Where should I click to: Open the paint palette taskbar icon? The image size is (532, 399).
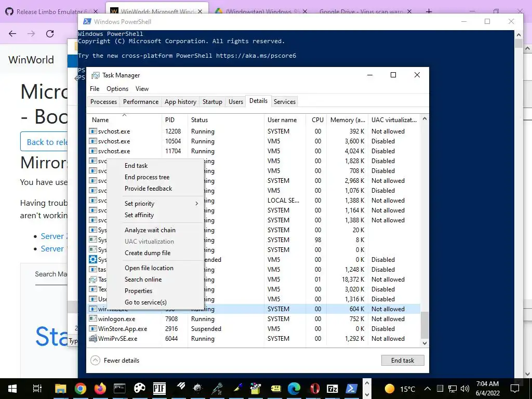point(139,389)
